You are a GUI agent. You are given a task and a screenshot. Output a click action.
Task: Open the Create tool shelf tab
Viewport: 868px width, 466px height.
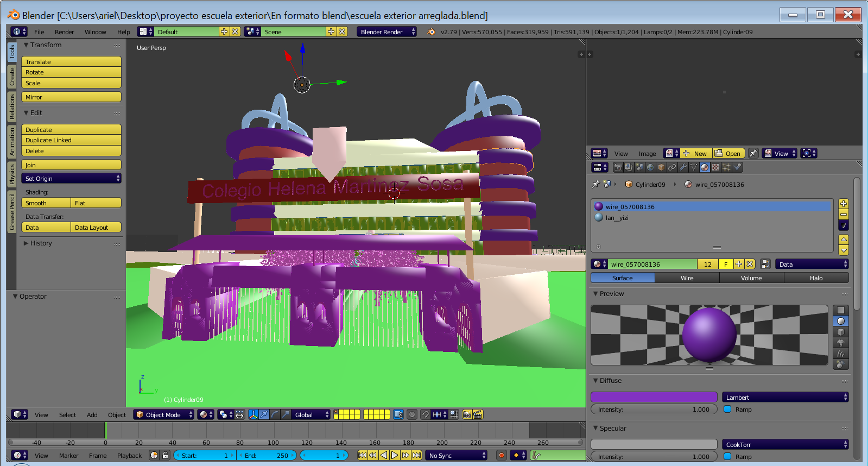tap(11, 77)
